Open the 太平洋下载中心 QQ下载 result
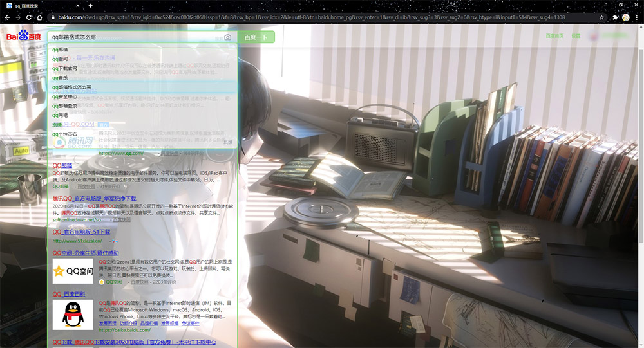This screenshot has width=644, height=348. pos(135,342)
